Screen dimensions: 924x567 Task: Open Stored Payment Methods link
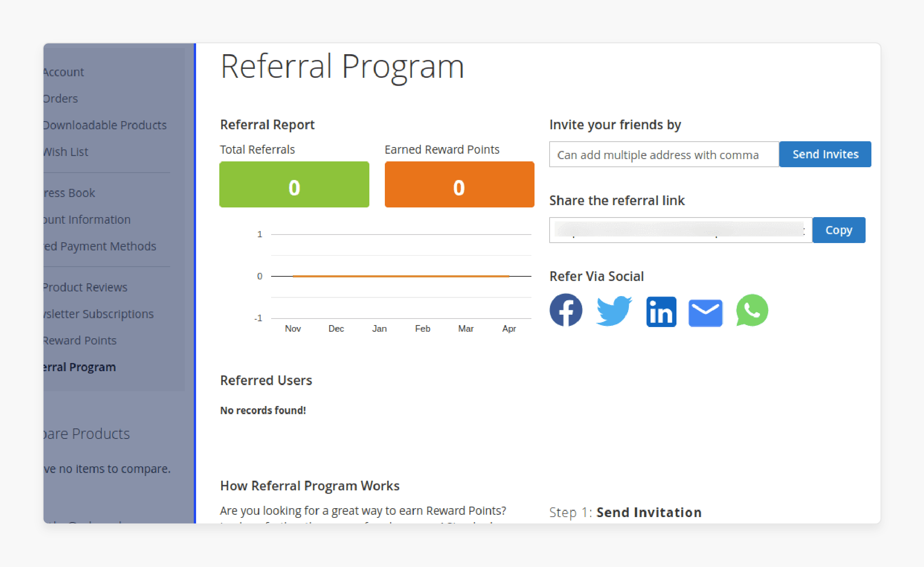point(100,246)
